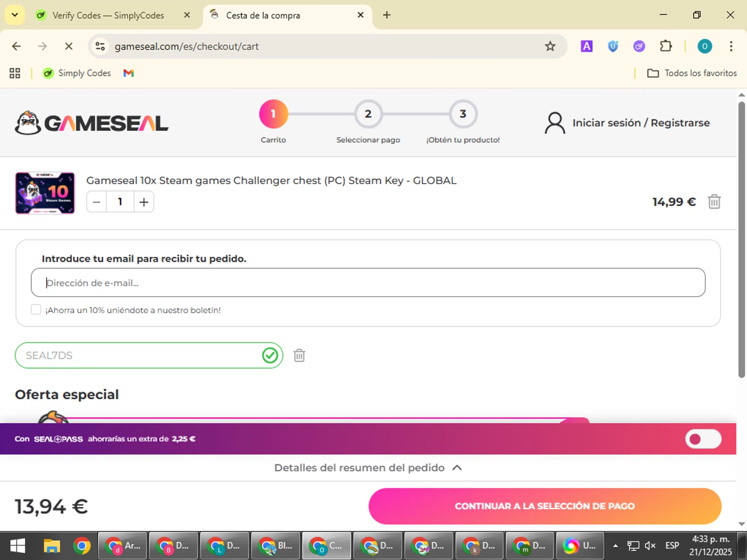Screen dimensions: 747x560
Task: Click the Challenger chest product thumbnail
Action: [45, 193]
